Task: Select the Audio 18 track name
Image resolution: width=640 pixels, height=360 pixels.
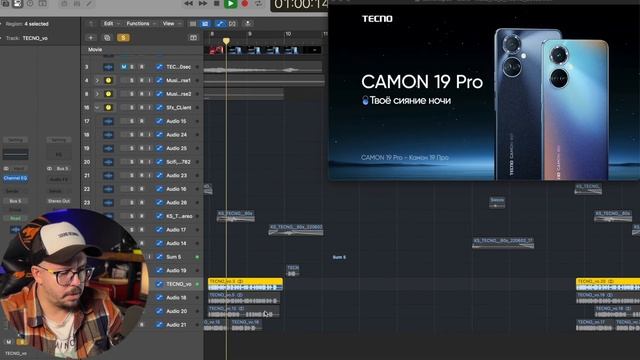Action: [176, 298]
